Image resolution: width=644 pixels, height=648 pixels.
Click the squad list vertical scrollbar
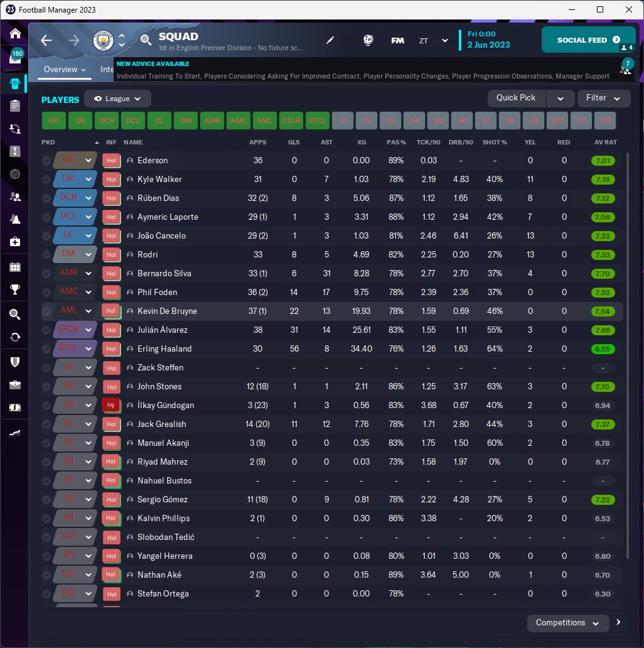point(628,355)
